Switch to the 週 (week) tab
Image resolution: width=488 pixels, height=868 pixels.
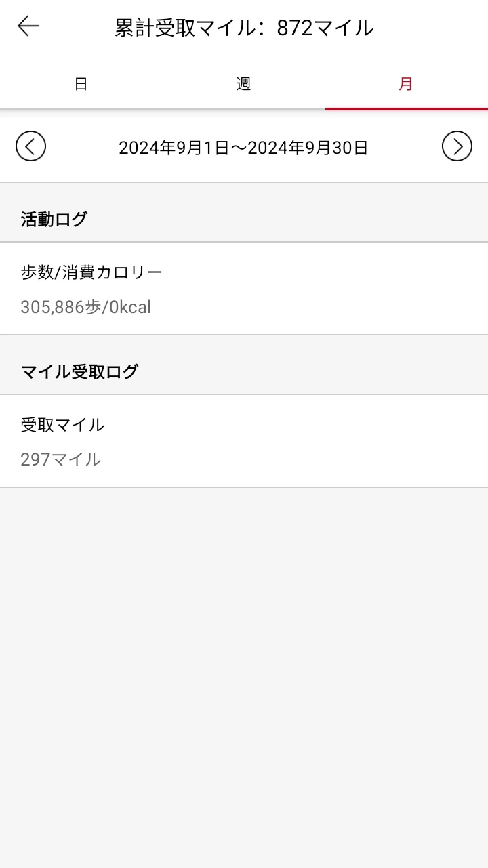pyautogui.click(x=243, y=84)
